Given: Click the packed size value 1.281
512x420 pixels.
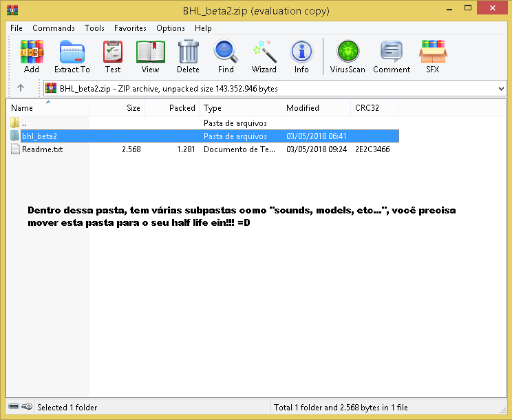Looking at the screenshot, I should (186, 149).
